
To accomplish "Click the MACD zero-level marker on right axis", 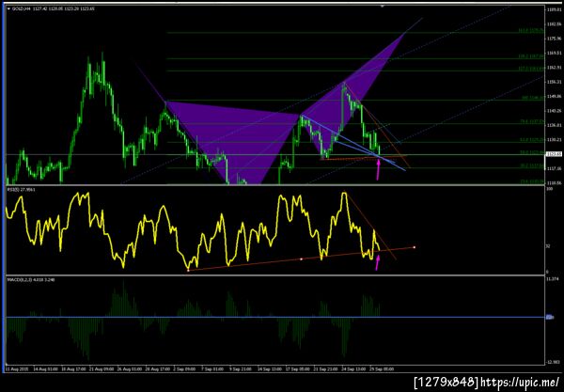I will (550, 317).
